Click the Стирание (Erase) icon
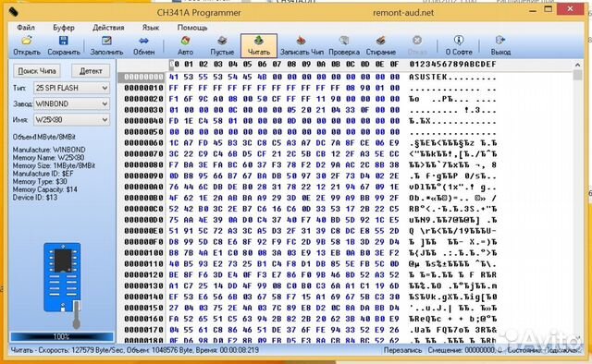592x364 pixels. [x=380, y=41]
